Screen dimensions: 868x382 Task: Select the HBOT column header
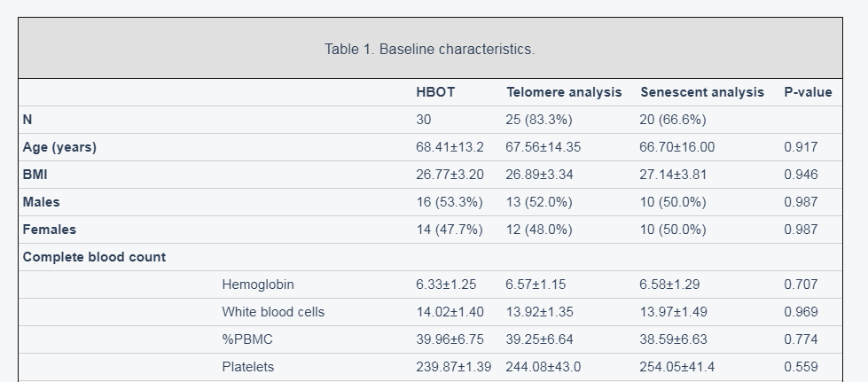pos(435,92)
